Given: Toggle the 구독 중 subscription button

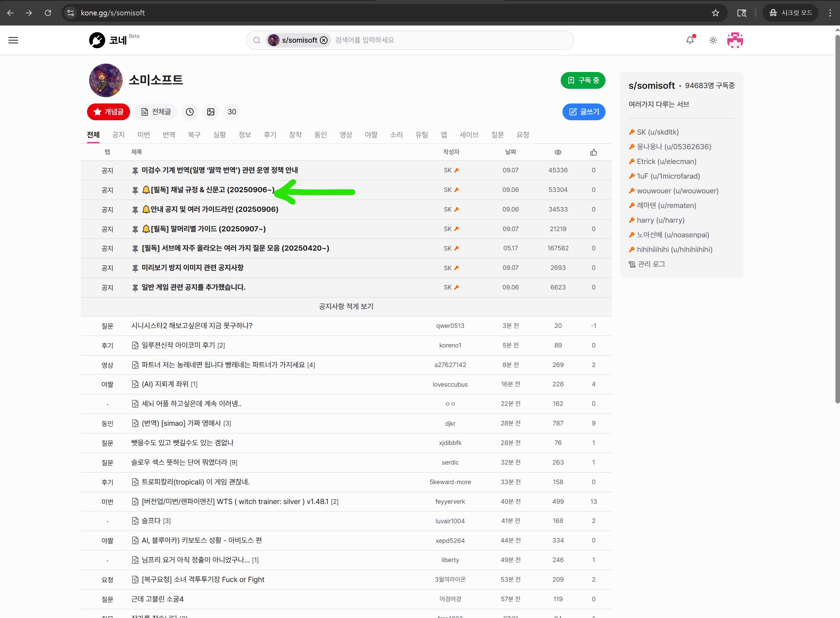Looking at the screenshot, I should coord(583,80).
